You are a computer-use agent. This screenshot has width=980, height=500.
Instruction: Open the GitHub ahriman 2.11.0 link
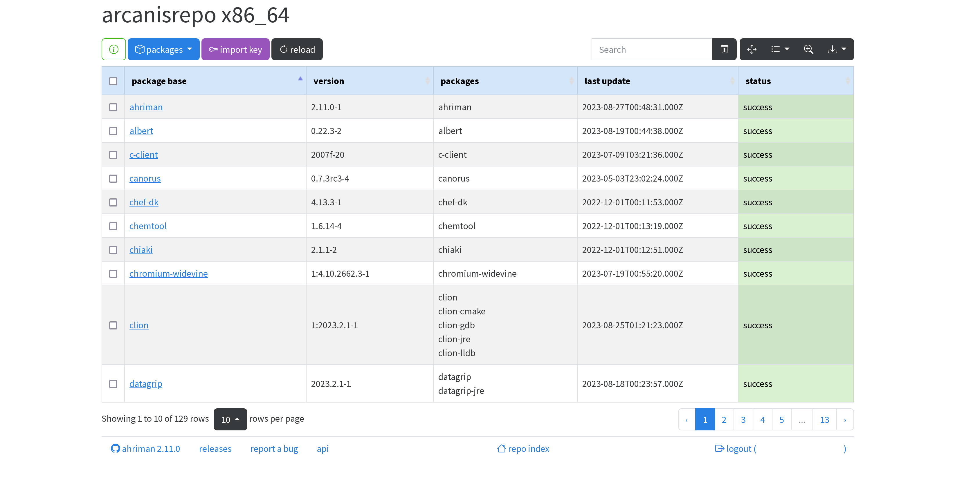pyautogui.click(x=145, y=449)
